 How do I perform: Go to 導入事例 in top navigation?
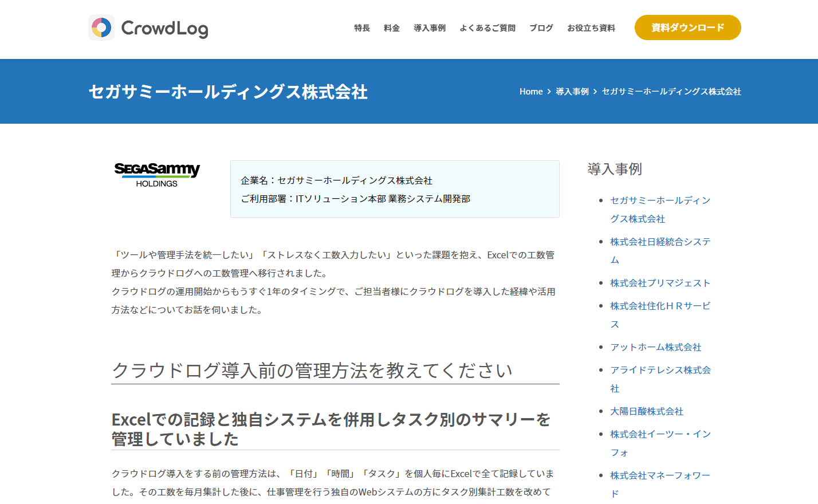[429, 28]
